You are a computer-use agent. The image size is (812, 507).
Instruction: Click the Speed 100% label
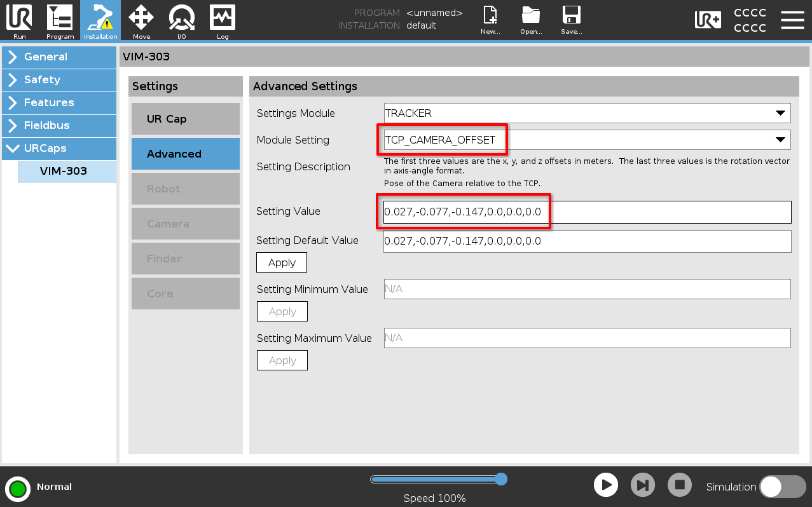435,499
